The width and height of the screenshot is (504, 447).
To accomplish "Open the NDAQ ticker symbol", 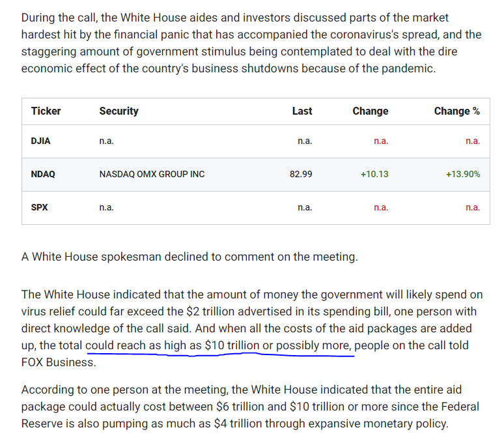I will pyautogui.click(x=43, y=174).
